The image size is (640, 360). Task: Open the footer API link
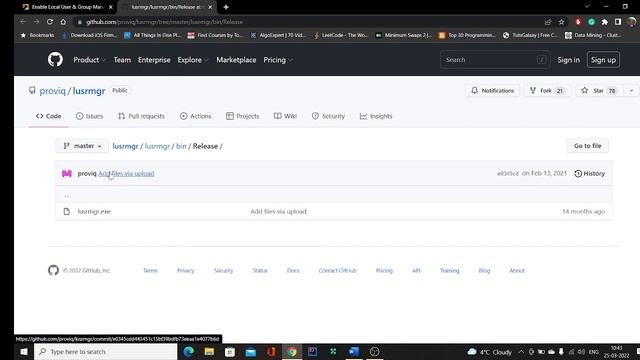(416, 271)
